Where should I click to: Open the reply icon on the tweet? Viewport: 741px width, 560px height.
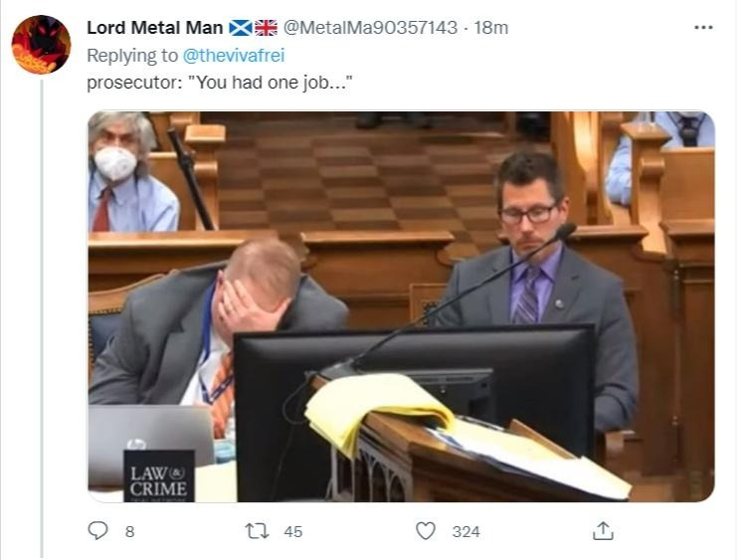coord(97,531)
